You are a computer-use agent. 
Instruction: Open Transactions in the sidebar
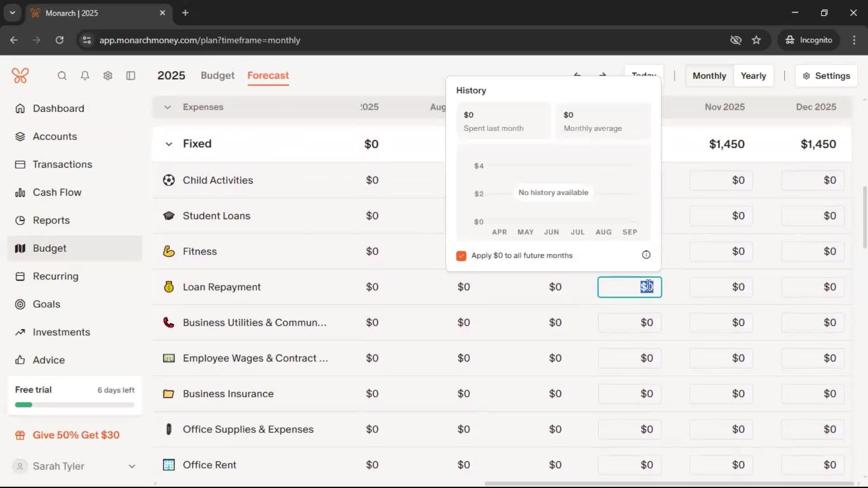62,164
